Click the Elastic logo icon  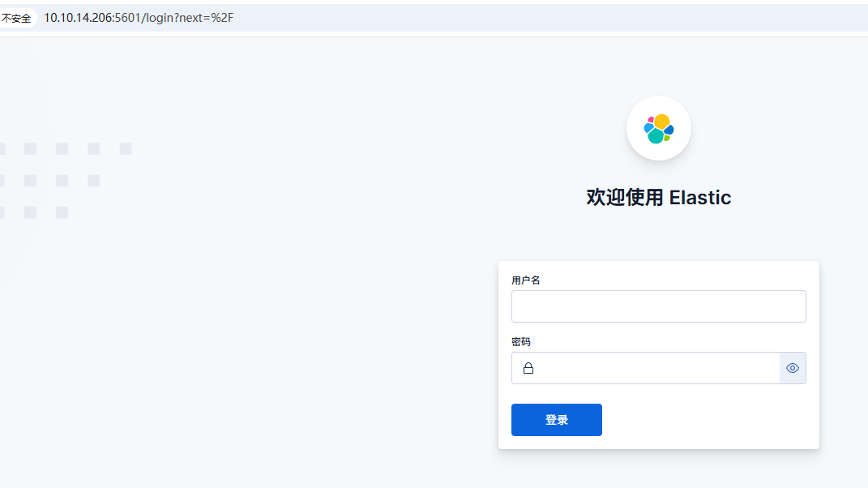click(x=659, y=129)
